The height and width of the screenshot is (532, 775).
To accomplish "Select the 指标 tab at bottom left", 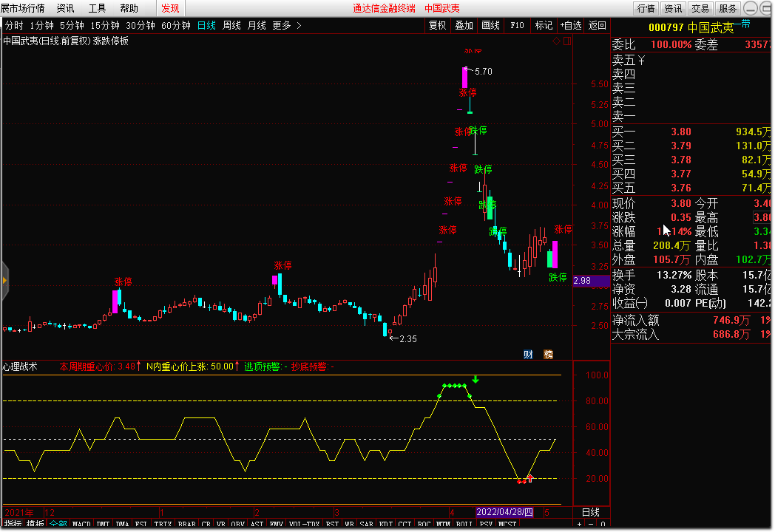I will click(13, 524).
